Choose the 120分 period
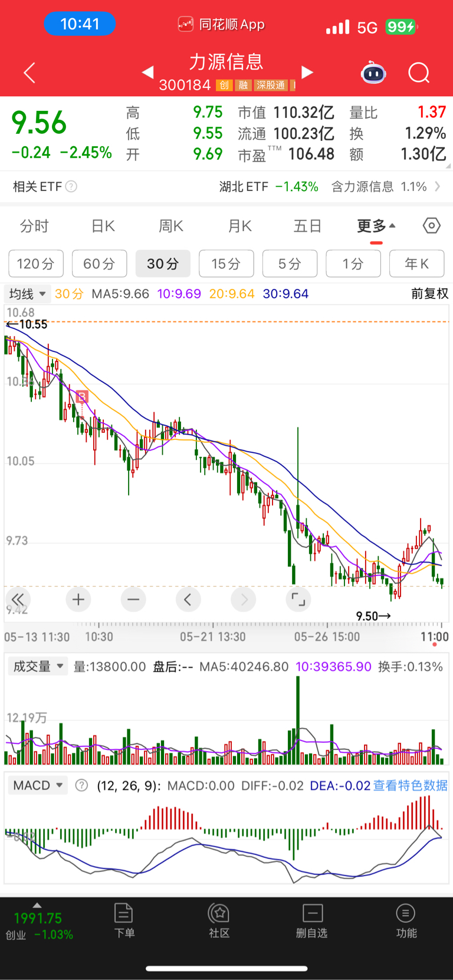453x980 pixels. pos(36,264)
